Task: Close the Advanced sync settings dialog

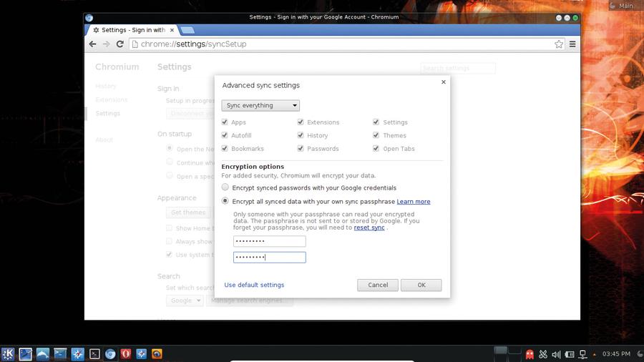Action: tap(444, 82)
